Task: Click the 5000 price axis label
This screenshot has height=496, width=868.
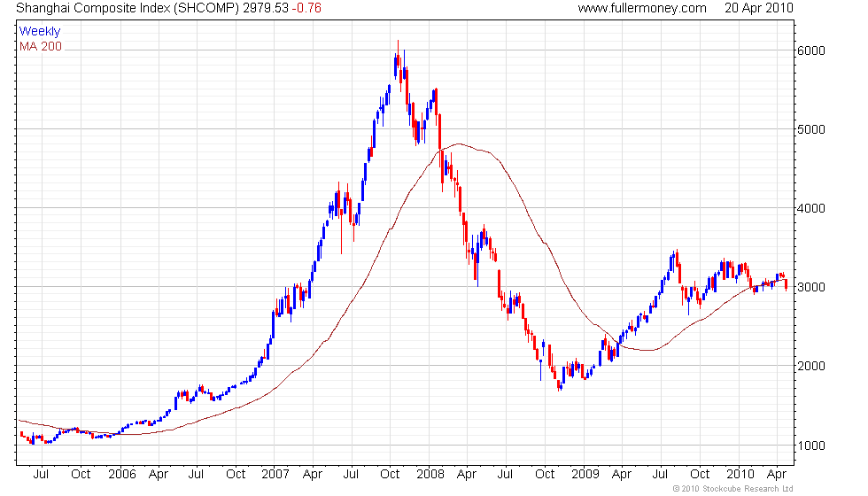Action: tap(811, 129)
